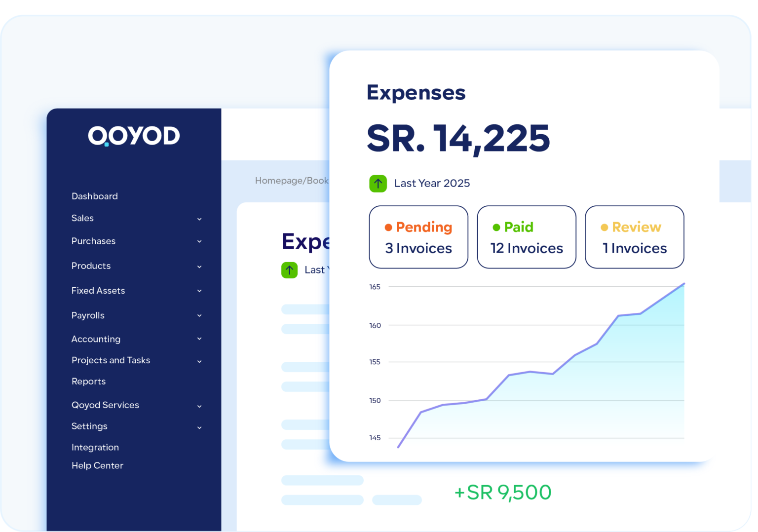
Task: Expand Fixed Assets section arrow
Action: click(199, 291)
